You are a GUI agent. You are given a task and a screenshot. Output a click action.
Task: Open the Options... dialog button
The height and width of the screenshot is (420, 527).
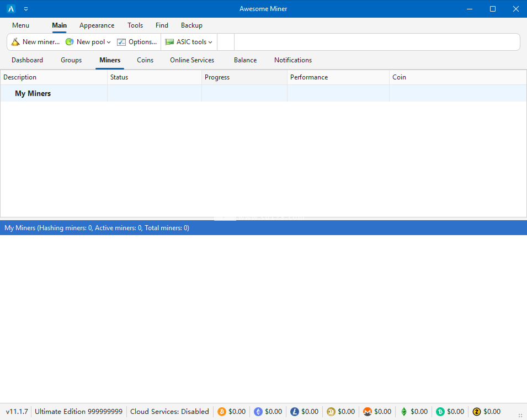tap(137, 42)
